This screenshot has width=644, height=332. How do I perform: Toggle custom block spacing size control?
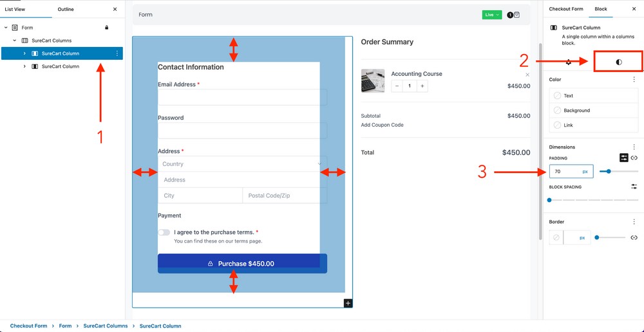(x=634, y=187)
